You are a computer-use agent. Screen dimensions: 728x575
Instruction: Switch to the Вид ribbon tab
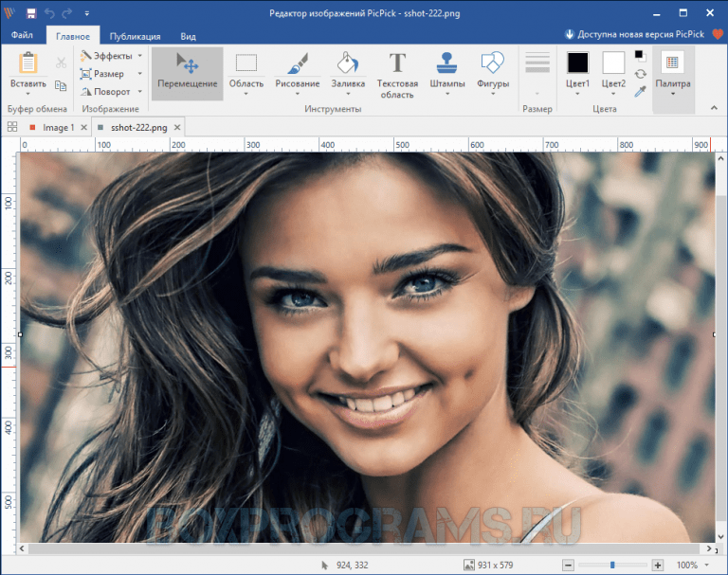pos(188,36)
